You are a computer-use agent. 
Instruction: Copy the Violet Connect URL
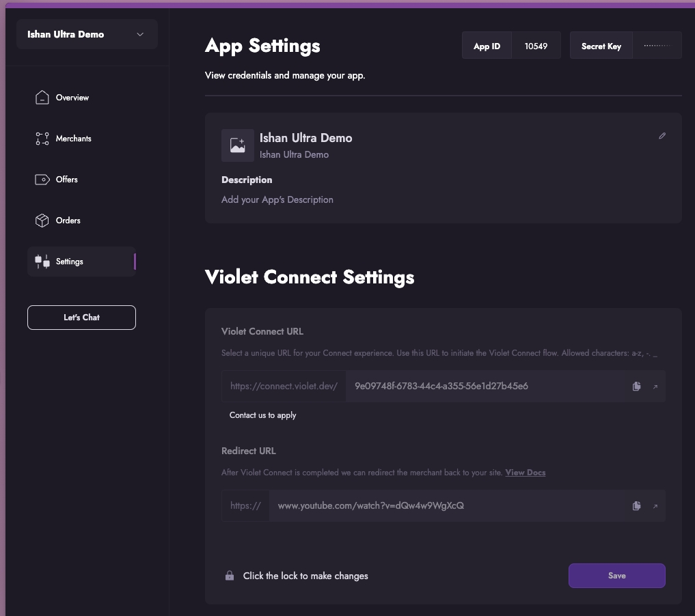pos(636,386)
